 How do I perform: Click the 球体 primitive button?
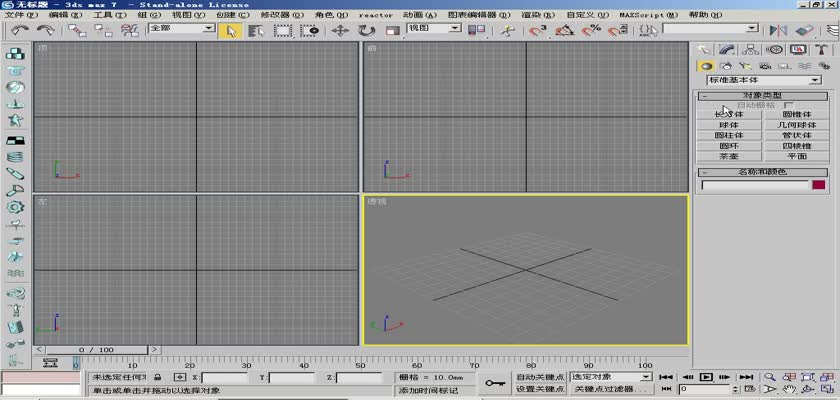click(729, 125)
